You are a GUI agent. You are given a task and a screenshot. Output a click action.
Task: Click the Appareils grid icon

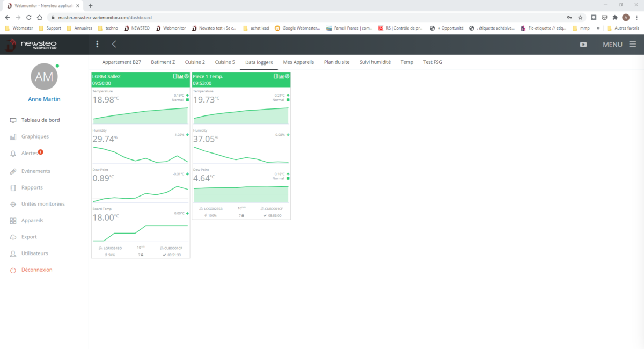[13, 221]
